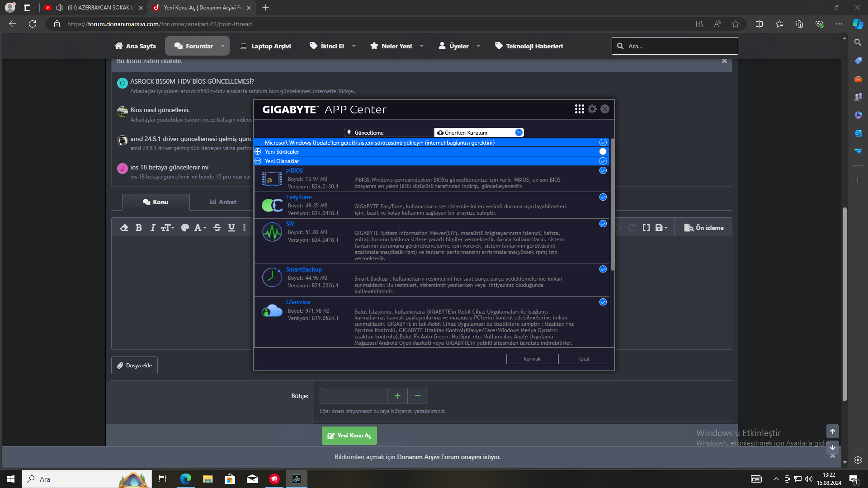Uncheck the EasyTune app checkbox
This screenshot has height=488, width=868.
pyautogui.click(x=603, y=197)
